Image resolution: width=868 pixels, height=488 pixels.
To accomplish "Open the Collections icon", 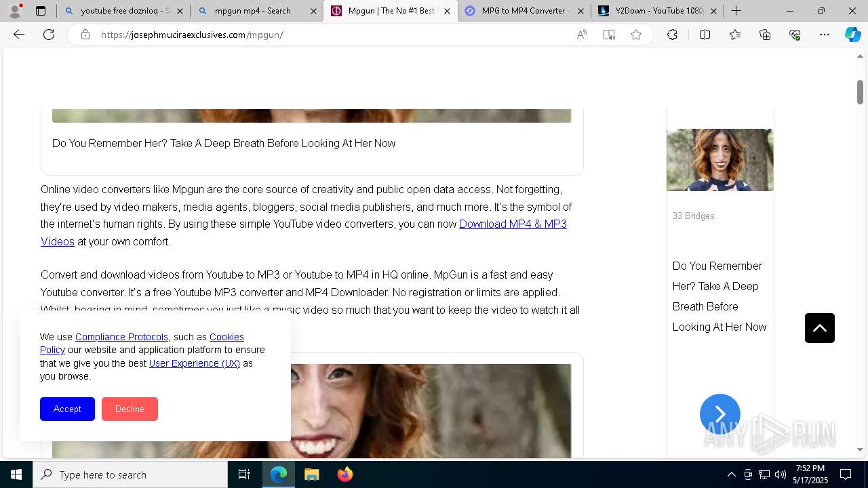I will coord(765,35).
